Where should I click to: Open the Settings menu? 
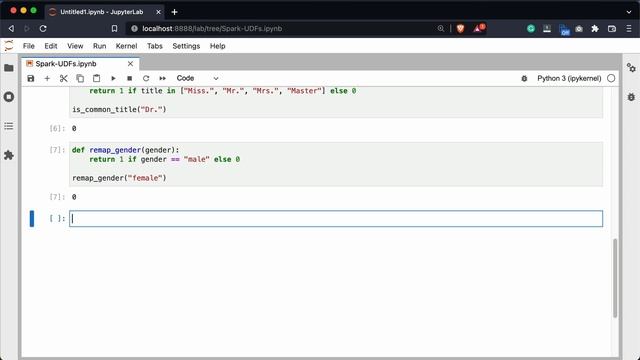click(186, 46)
